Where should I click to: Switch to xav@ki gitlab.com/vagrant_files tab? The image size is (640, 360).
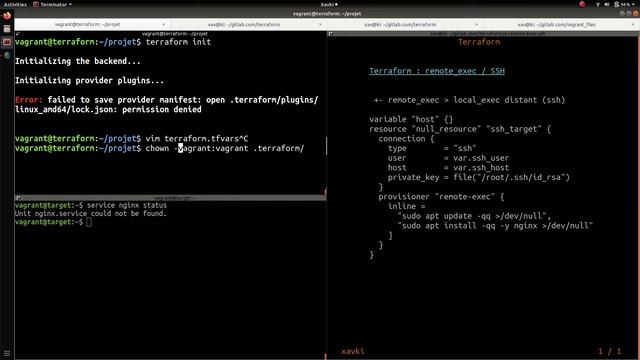[557, 24]
